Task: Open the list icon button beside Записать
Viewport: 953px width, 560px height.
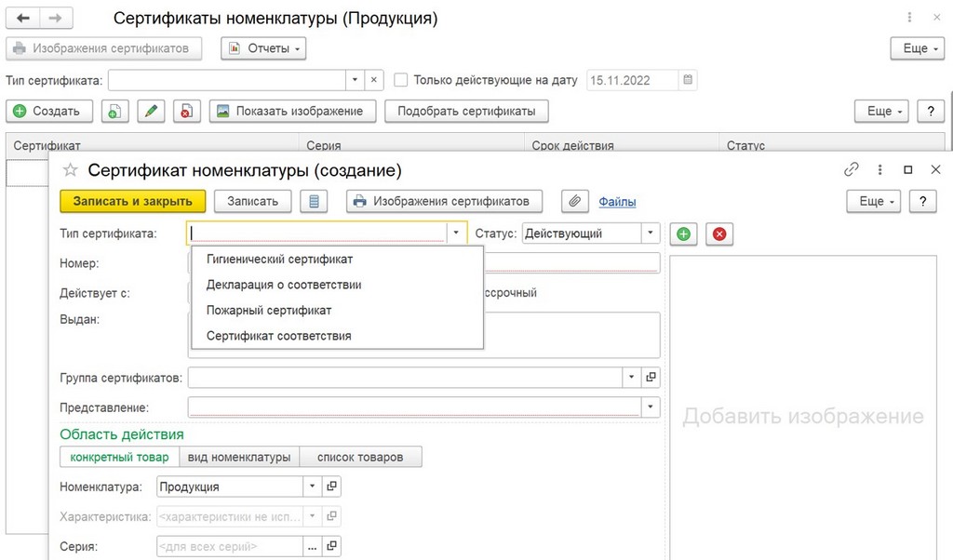Action: coord(314,201)
